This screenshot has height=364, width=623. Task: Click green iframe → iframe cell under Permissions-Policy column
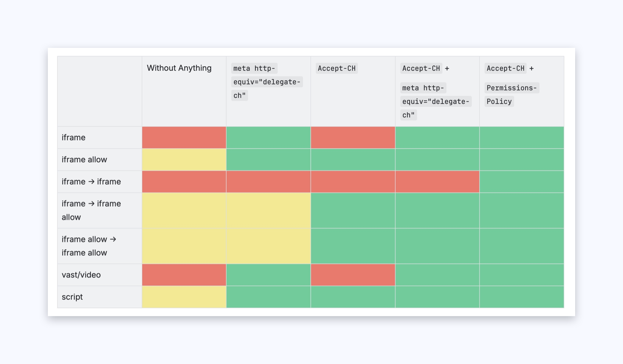click(x=522, y=182)
